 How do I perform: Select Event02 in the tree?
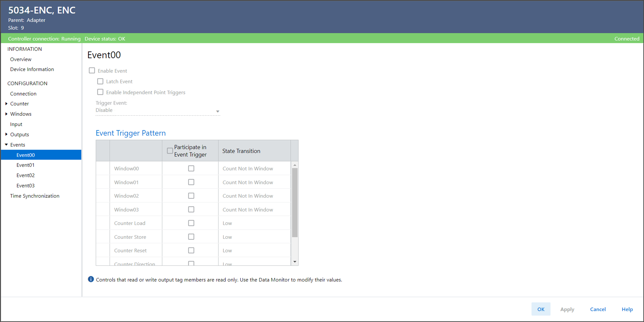tap(25, 175)
